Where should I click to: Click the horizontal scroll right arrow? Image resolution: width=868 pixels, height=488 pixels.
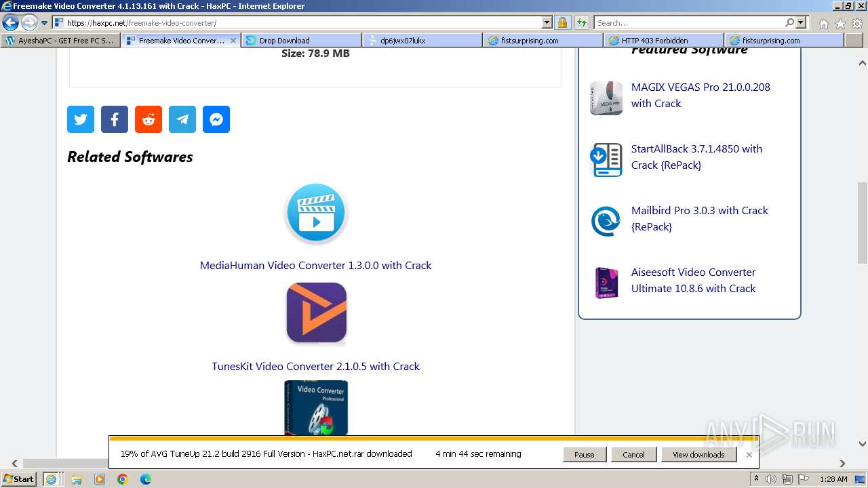[x=843, y=464]
